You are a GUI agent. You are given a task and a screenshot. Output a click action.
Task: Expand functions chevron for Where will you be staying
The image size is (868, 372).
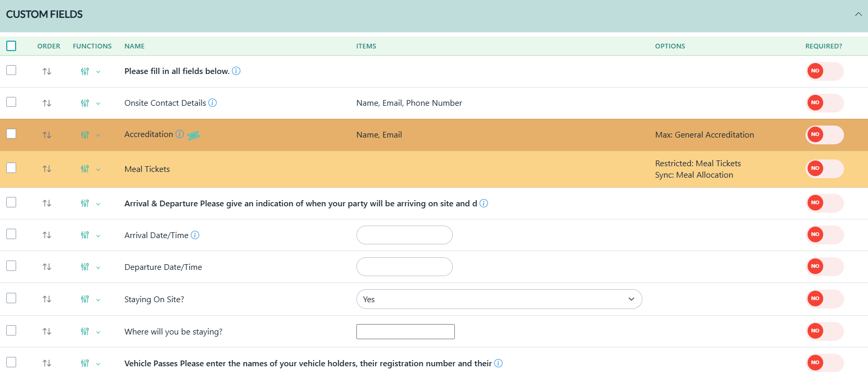point(98,332)
